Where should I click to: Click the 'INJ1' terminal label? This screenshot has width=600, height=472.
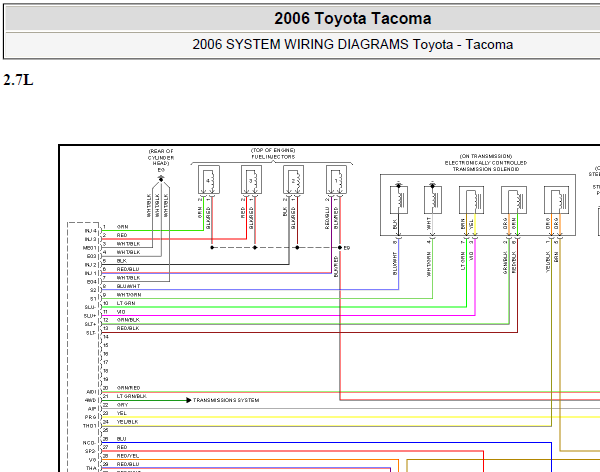tap(91, 273)
